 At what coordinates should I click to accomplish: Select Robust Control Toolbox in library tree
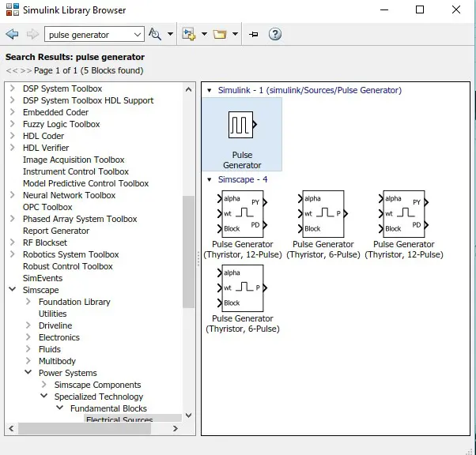(x=67, y=266)
